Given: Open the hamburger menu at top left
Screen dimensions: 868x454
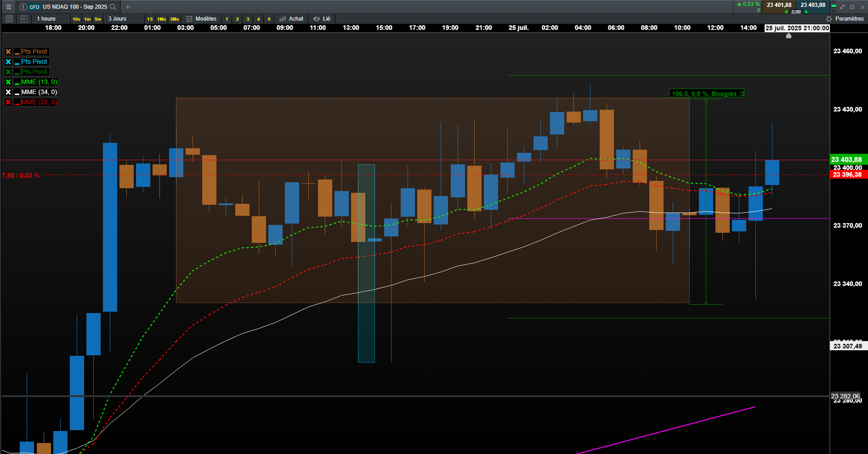Looking at the screenshot, I should (8, 7).
